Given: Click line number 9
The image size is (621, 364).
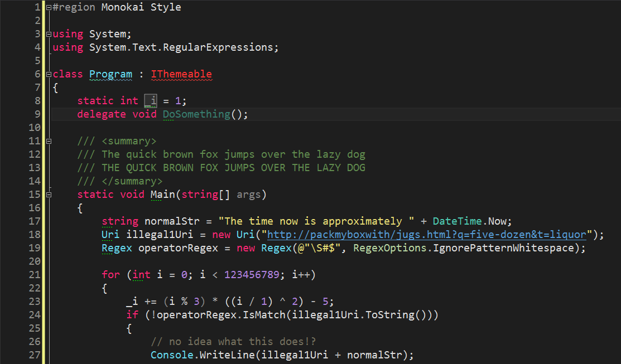Looking at the screenshot, I should point(34,114).
